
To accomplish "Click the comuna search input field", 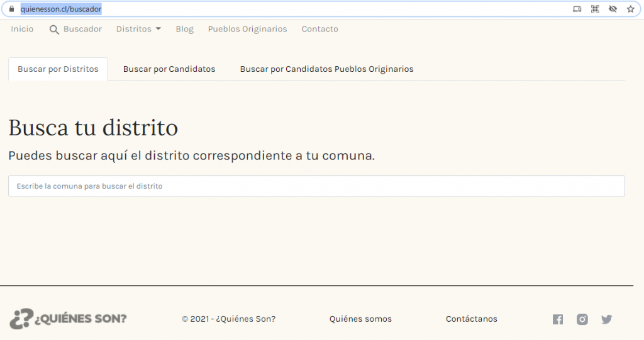I will click(316, 186).
